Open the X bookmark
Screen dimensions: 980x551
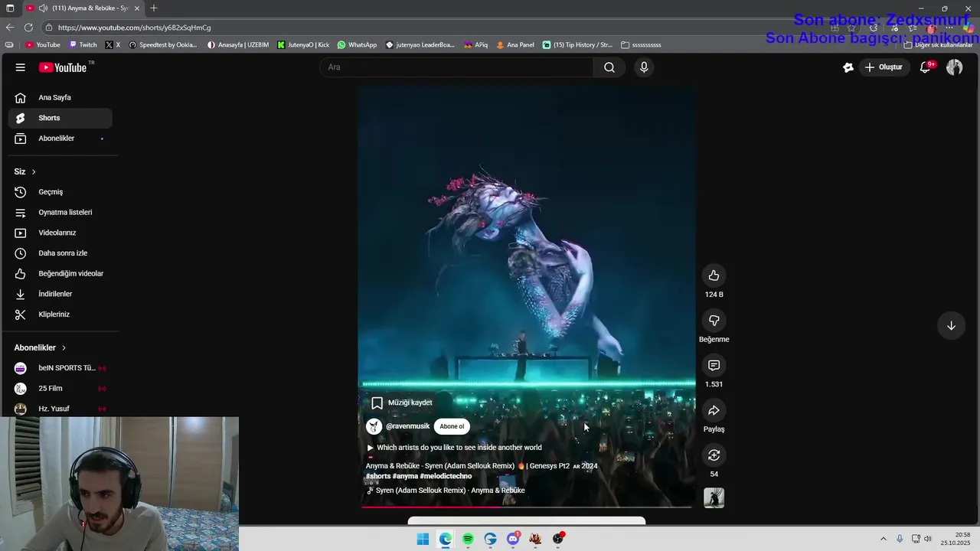[x=113, y=45]
